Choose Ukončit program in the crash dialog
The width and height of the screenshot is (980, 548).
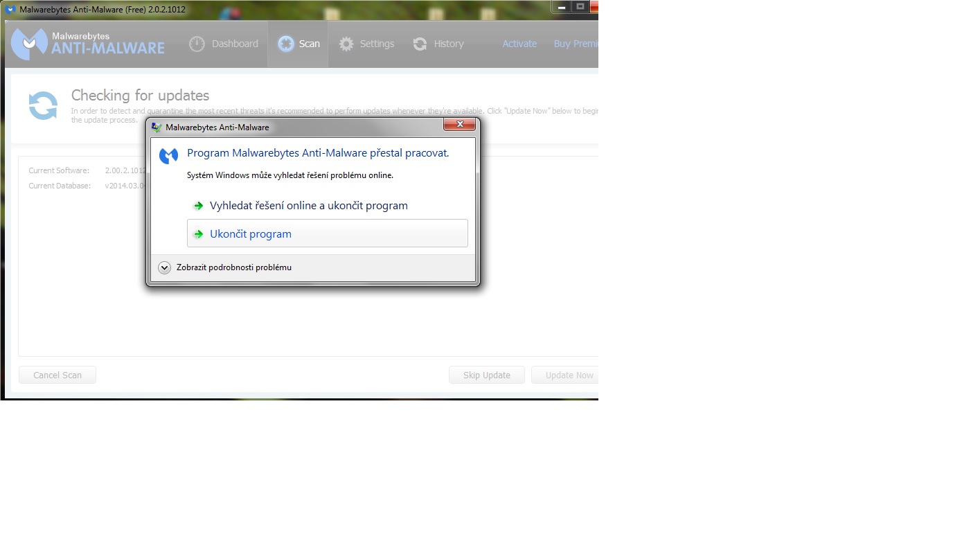328,233
